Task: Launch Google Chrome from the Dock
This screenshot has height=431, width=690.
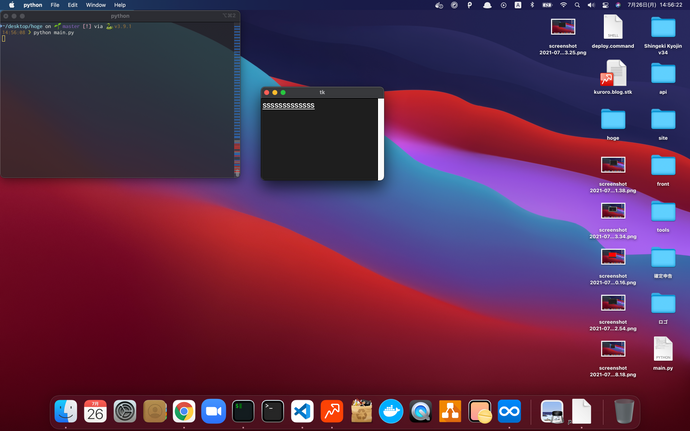Action: [x=184, y=411]
